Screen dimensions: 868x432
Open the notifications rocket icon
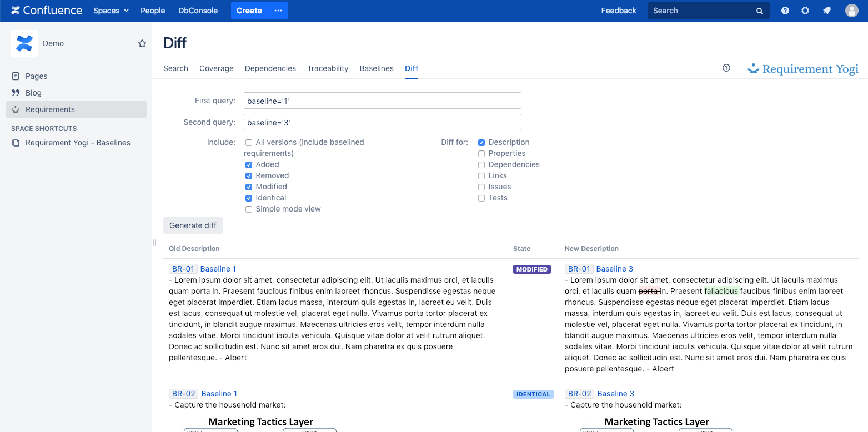pyautogui.click(x=827, y=11)
